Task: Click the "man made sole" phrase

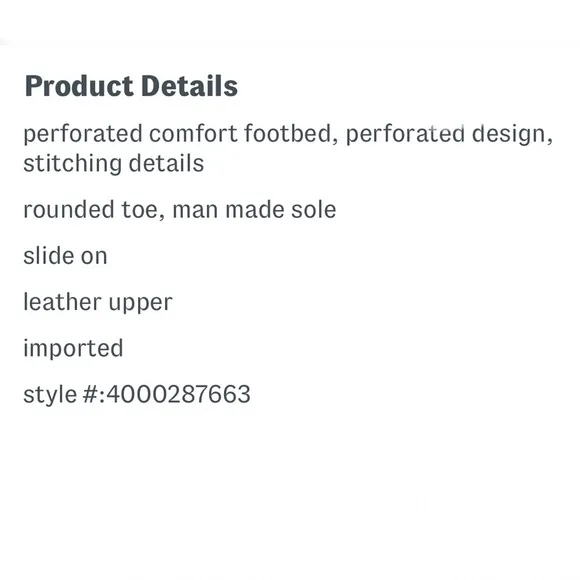Action: click(254, 210)
